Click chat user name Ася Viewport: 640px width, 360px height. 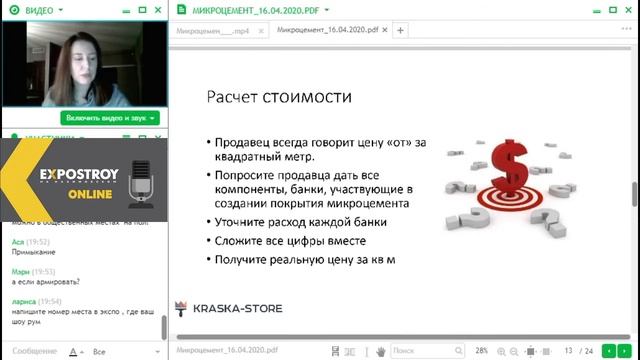18,242
